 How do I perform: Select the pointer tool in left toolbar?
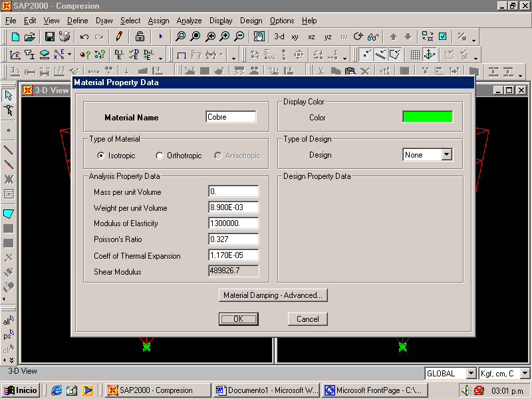tap(9, 96)
